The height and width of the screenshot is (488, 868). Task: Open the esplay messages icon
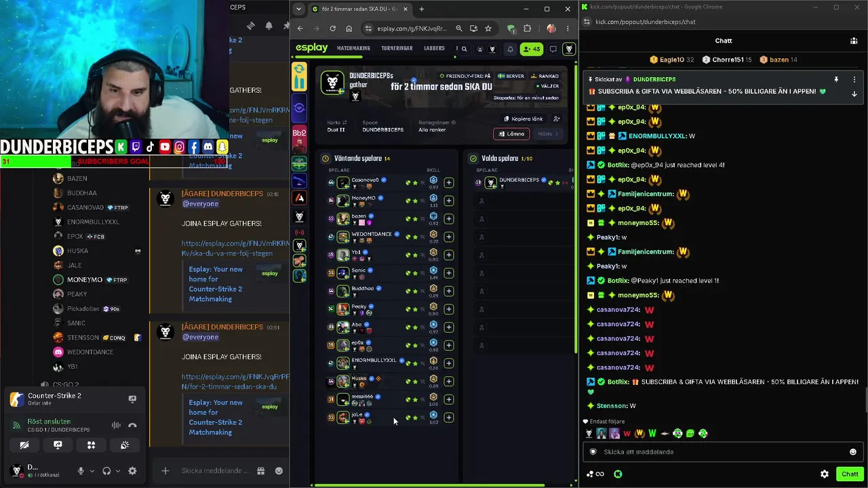tap(553, 49)
